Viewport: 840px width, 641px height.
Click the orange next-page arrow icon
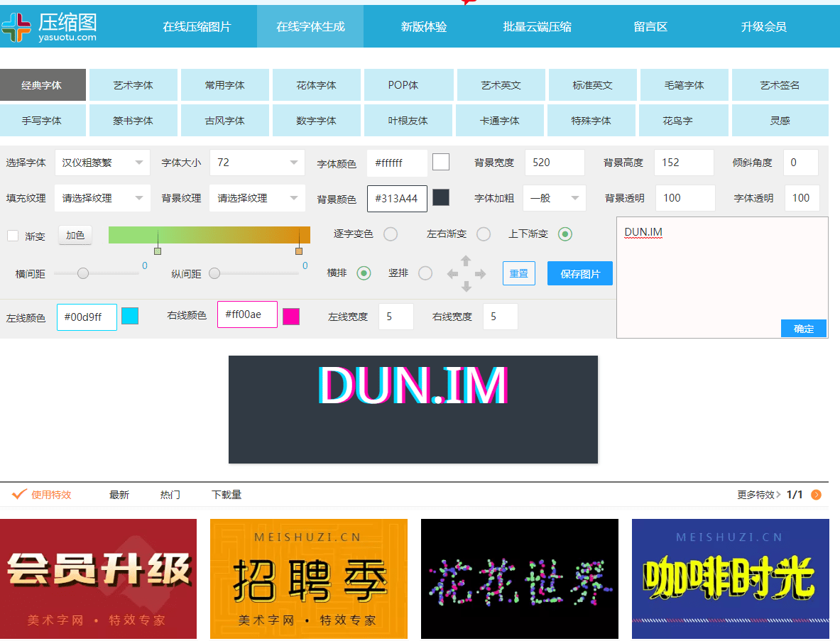pos(816,495)
